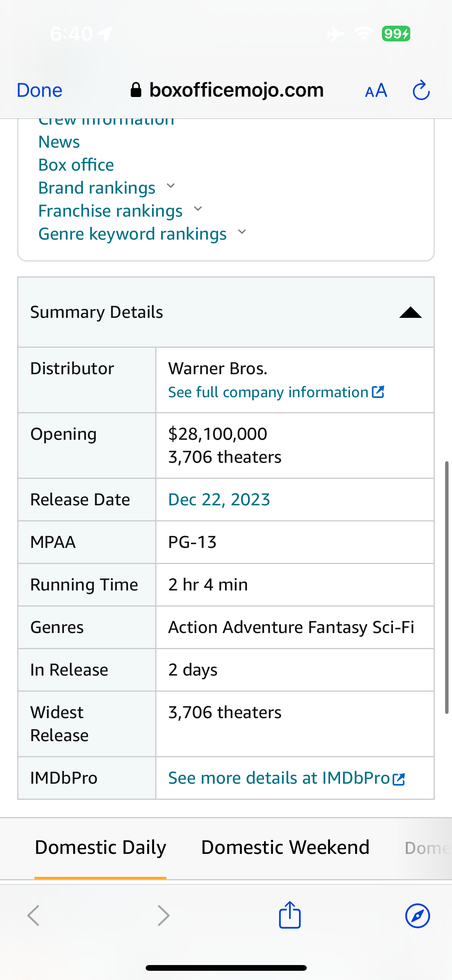This screenshot has width=452, height=980.
Task: Tap the external link icon beside company information
Action: click(x=378, y=392)
